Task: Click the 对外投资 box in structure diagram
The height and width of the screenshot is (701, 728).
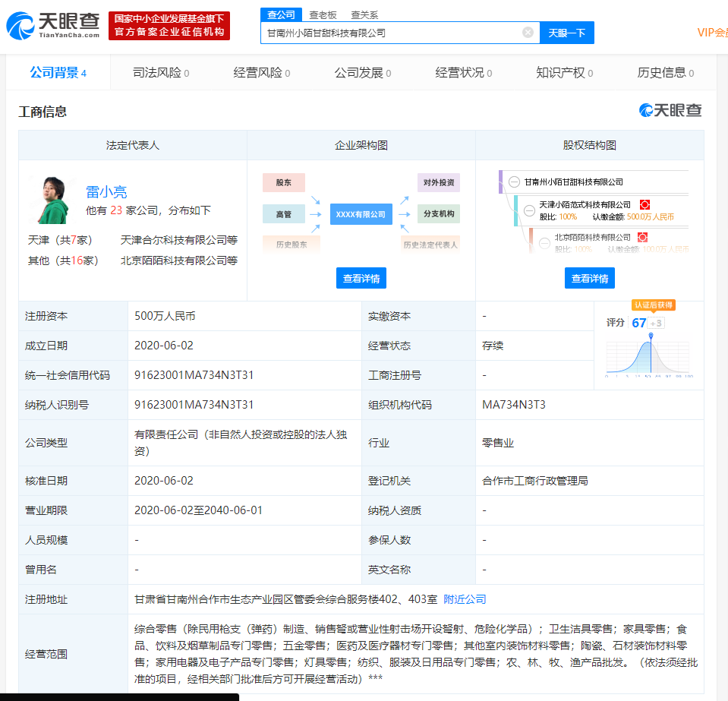Action: tap(439, 182)
